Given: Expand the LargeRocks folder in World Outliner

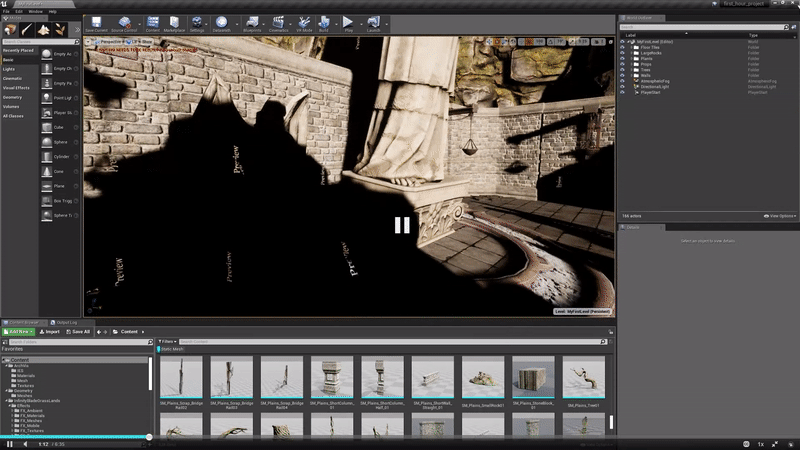Looking at the screenshot, I should point(633,53).
